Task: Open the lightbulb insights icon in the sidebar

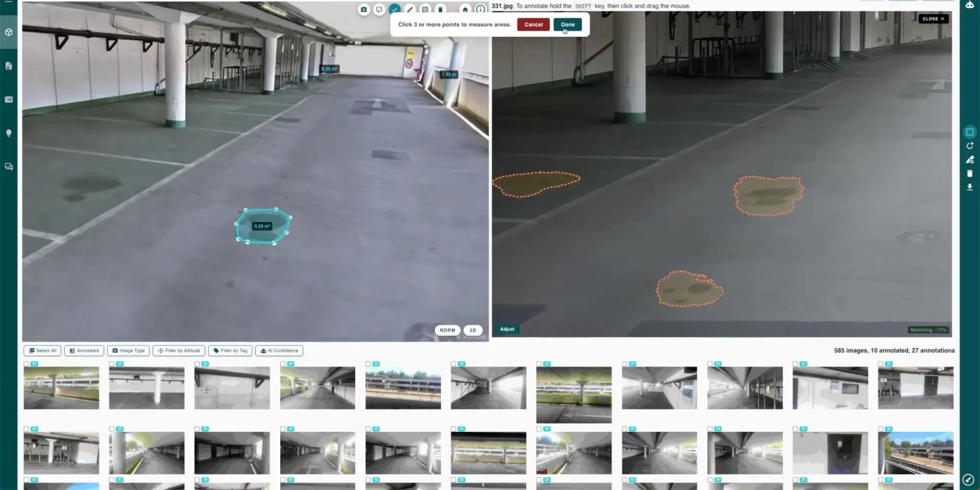Action: (9, 133)
